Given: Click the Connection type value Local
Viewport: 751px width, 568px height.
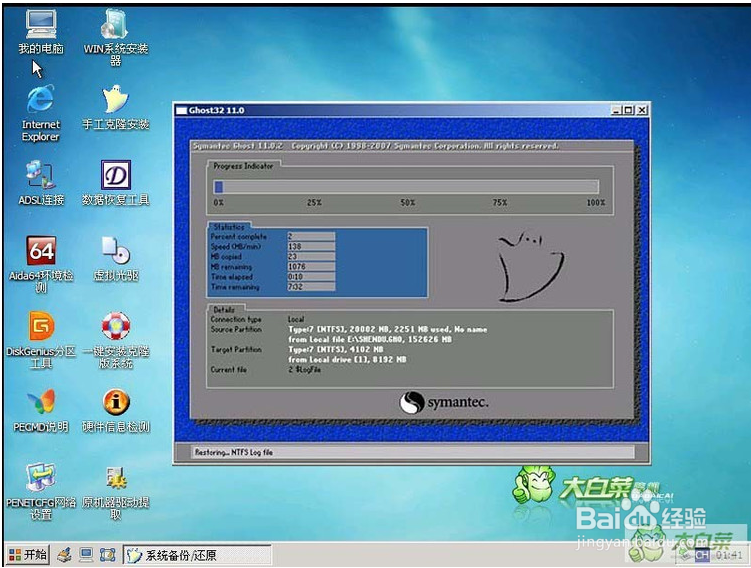Looking at the screenshot, I should click(296, 319).
